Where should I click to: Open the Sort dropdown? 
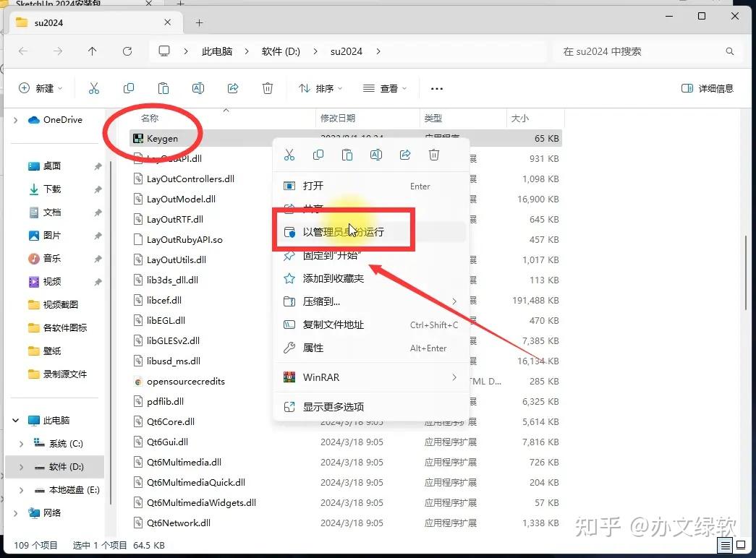(320, 88)
